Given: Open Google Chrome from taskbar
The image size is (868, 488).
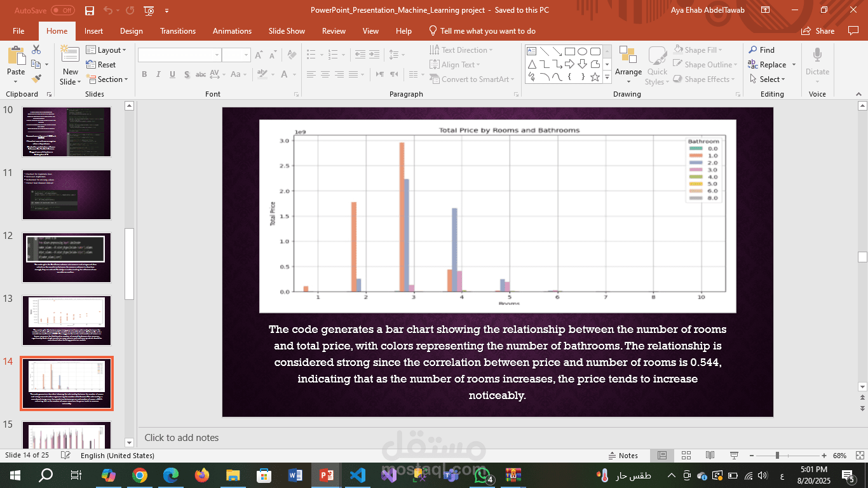Looking at the screenshot, I should (x=140, y=475).
